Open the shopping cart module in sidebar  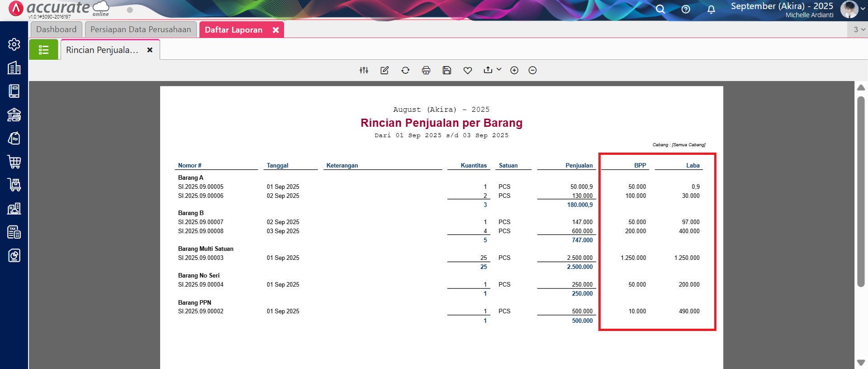(14, 162)
